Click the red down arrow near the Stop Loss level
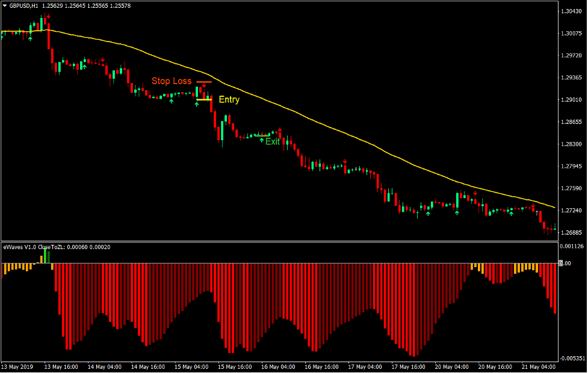 point(205,85)
